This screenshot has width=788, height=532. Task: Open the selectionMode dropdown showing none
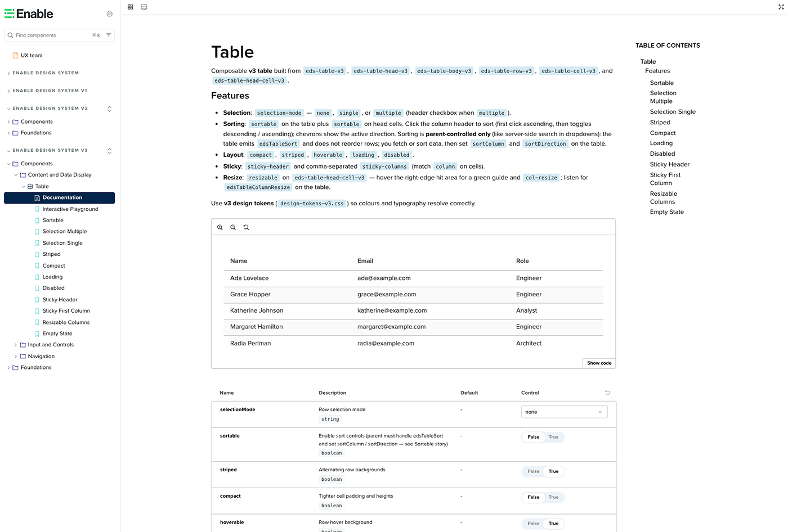tap(564, 412)
